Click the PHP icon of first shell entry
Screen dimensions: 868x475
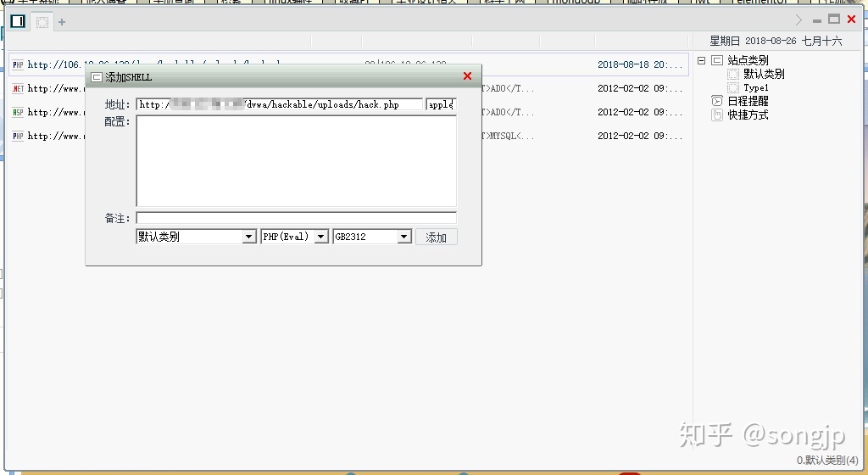[x=18, y=64]
